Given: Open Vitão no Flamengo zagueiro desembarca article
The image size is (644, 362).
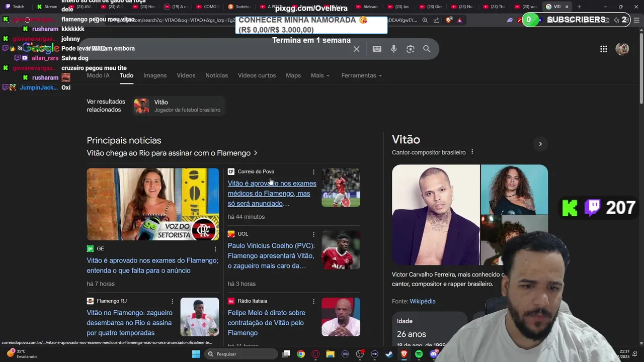Looking at the screenshot, I should [129, 323].
